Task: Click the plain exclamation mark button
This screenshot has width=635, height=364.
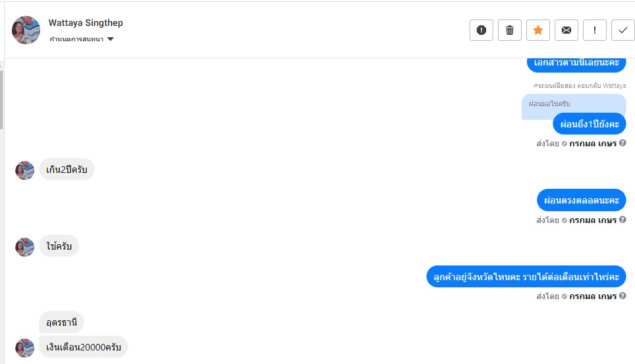Action: [x=595, y=30]
